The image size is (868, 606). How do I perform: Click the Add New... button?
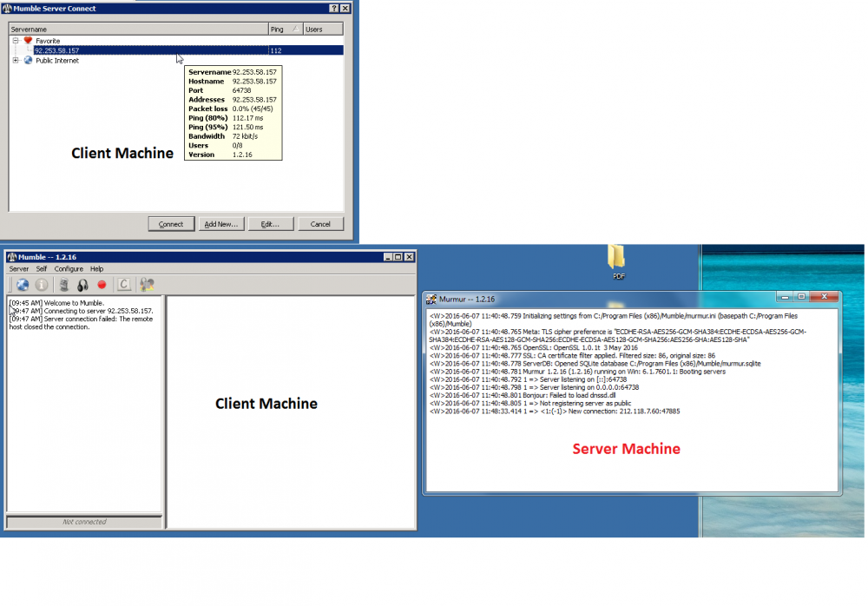click(220, 224)
